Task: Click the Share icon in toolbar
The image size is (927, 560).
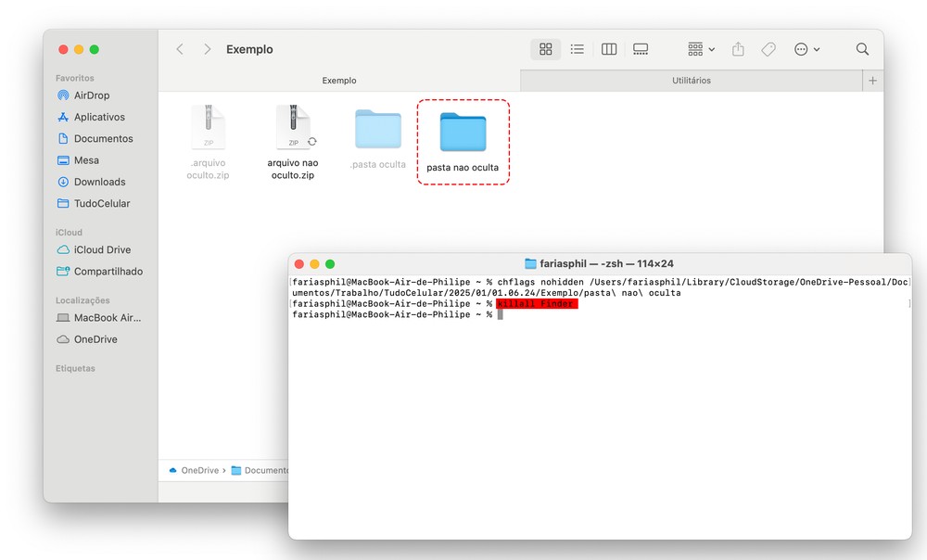Action: click(738, 49)
